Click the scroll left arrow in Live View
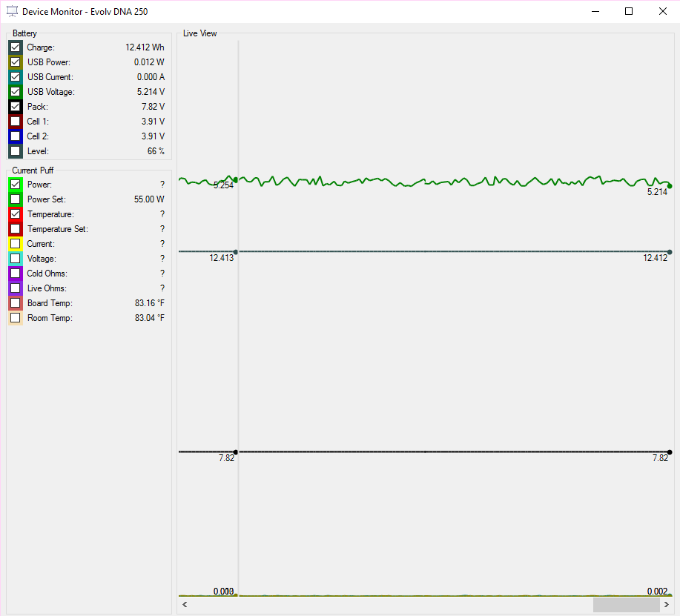 (185, 606)
